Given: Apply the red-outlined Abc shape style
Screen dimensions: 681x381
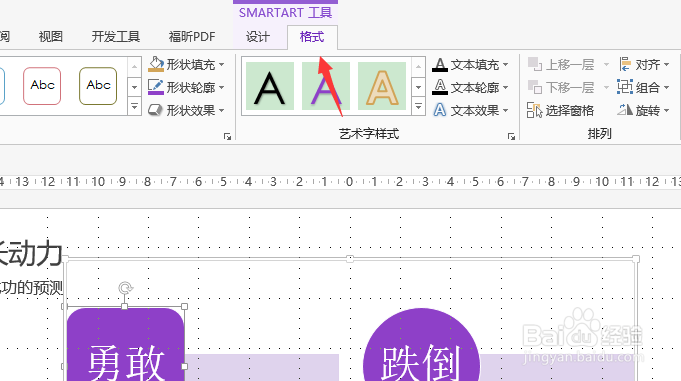Looking at the screenshot, I should (x=42, y=86).
